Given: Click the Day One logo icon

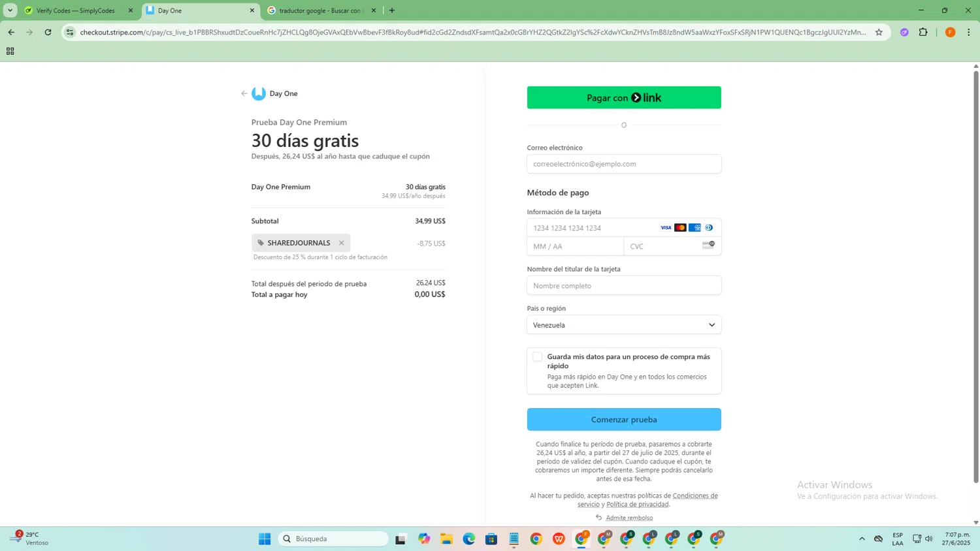Looking at the screenshot, I should [259, 93].
